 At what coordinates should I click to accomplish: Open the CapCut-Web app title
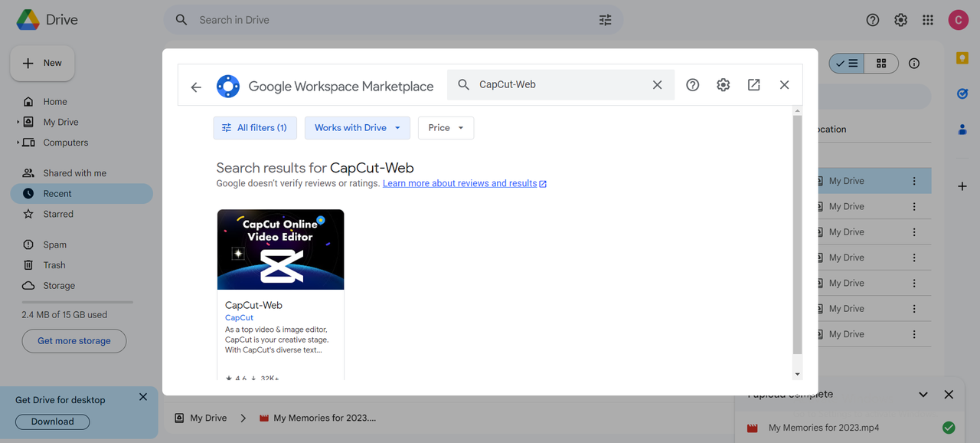254,305
